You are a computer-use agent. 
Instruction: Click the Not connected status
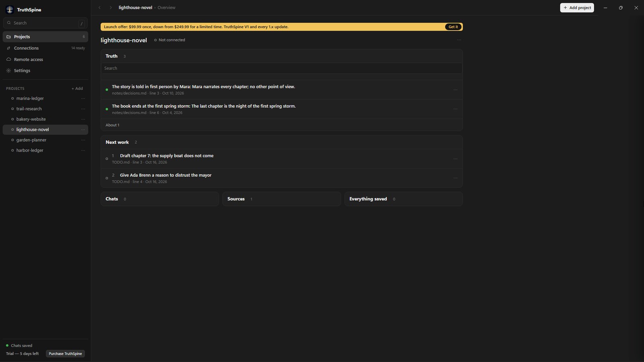pos(169,40)
